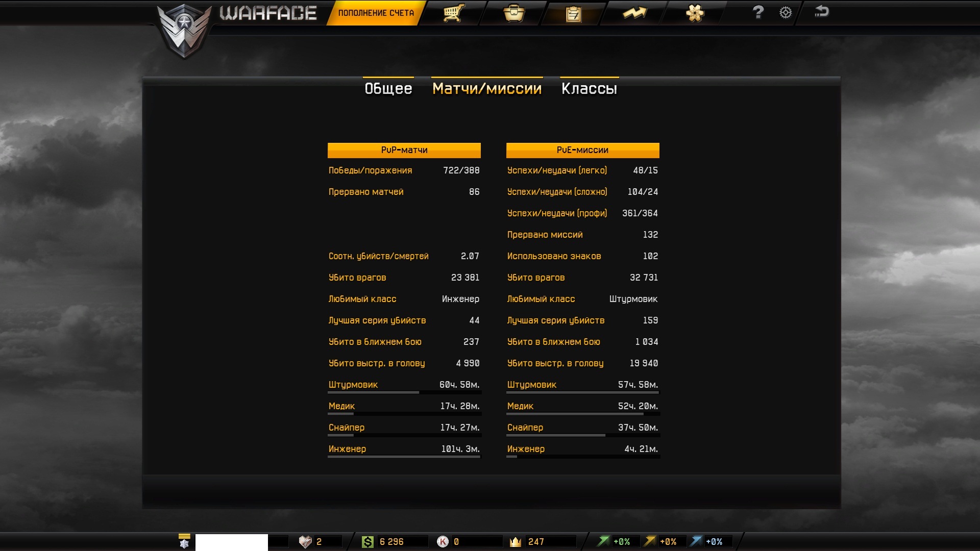This screenshot has height=551, width=980.
Task: Open the ratings chart arrow icon
Action: click(634, 13)
